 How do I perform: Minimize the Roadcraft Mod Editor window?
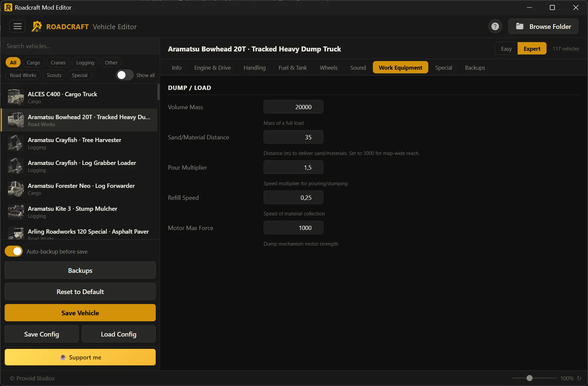click(x=529, y=7)
